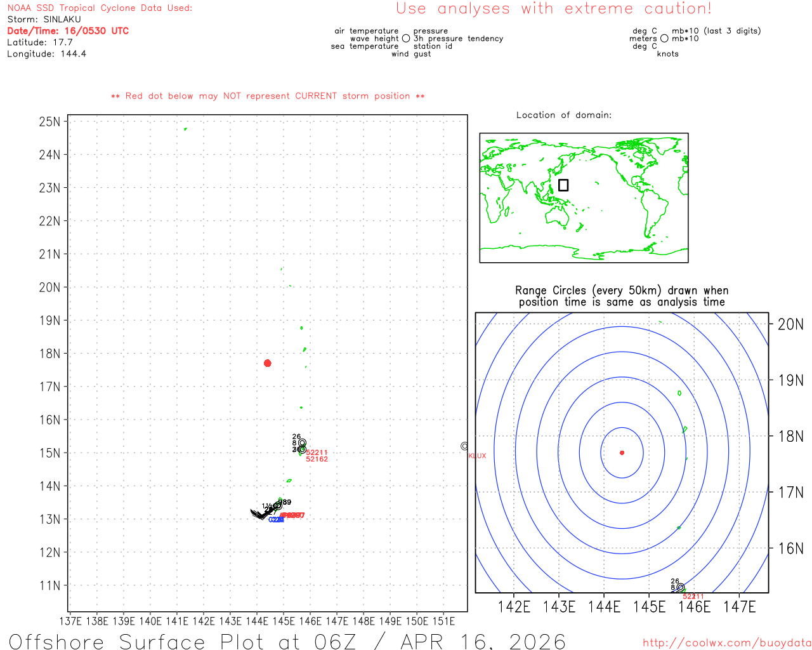This screenshot has height=650, width=812.
Task: Click the 'Offshore Surface Plot at 06Z' title
Action: pos(287,641)
